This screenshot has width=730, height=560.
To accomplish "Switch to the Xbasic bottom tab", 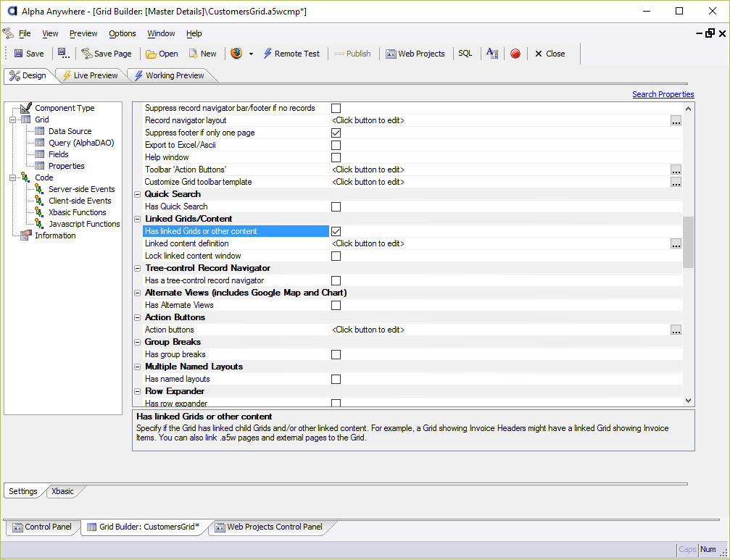I will (63, 491).
